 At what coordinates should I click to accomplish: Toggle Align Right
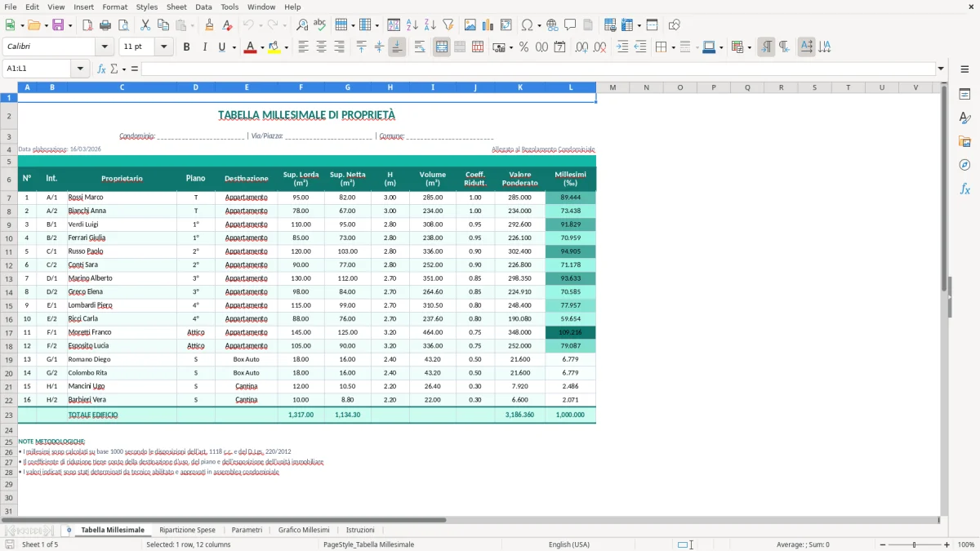339,47
